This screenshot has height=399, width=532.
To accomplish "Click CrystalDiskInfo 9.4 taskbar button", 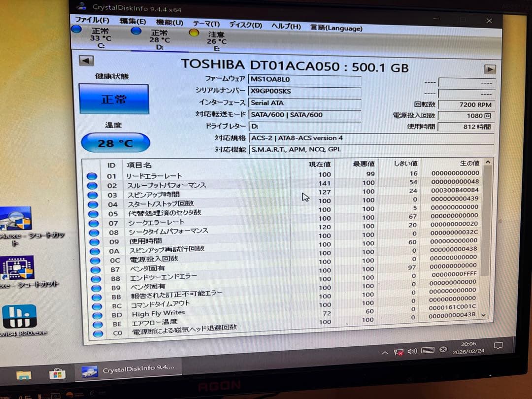I will [128, 370].
